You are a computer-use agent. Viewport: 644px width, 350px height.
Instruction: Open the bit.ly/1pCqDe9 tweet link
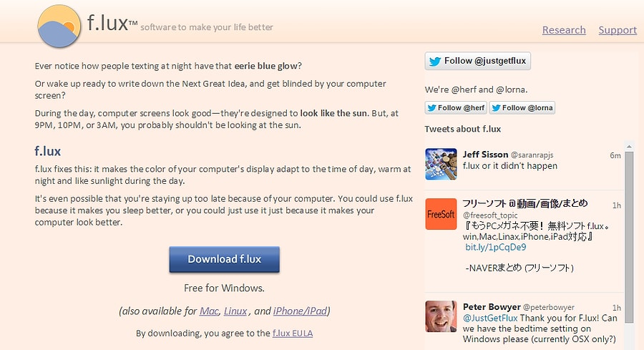tap(495, 248)
